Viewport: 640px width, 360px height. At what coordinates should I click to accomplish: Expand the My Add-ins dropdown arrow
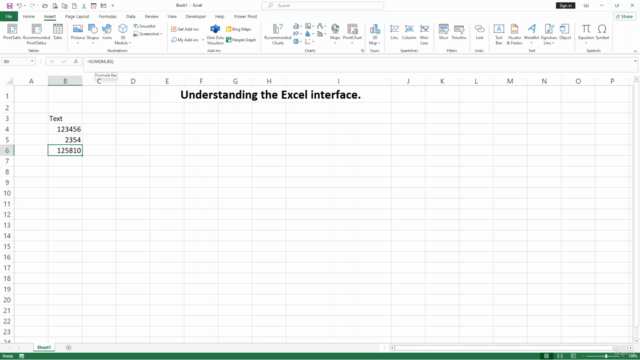203,40
